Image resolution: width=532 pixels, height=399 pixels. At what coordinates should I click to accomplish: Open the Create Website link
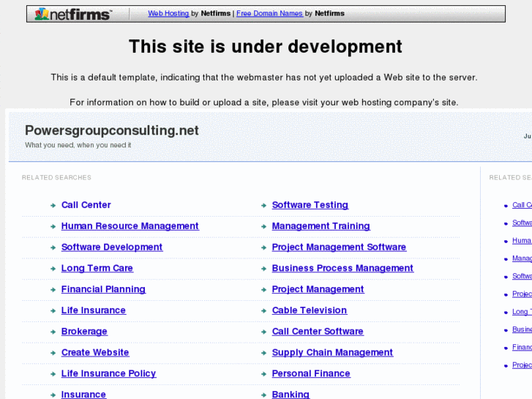tap(95, 352)
